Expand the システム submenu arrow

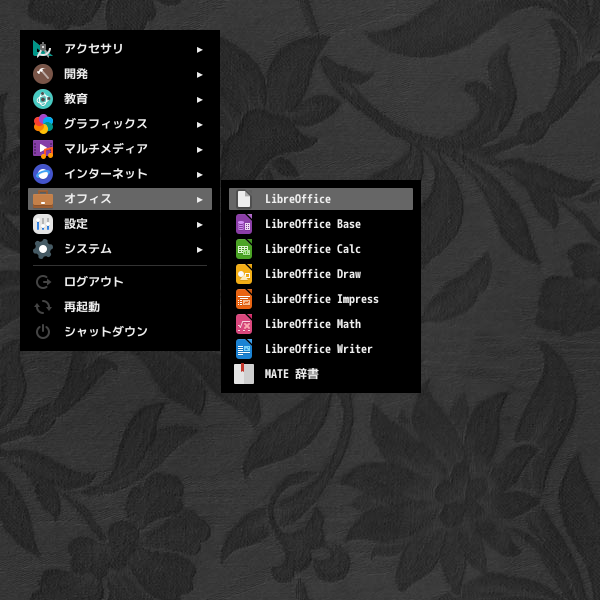[199, 249]
